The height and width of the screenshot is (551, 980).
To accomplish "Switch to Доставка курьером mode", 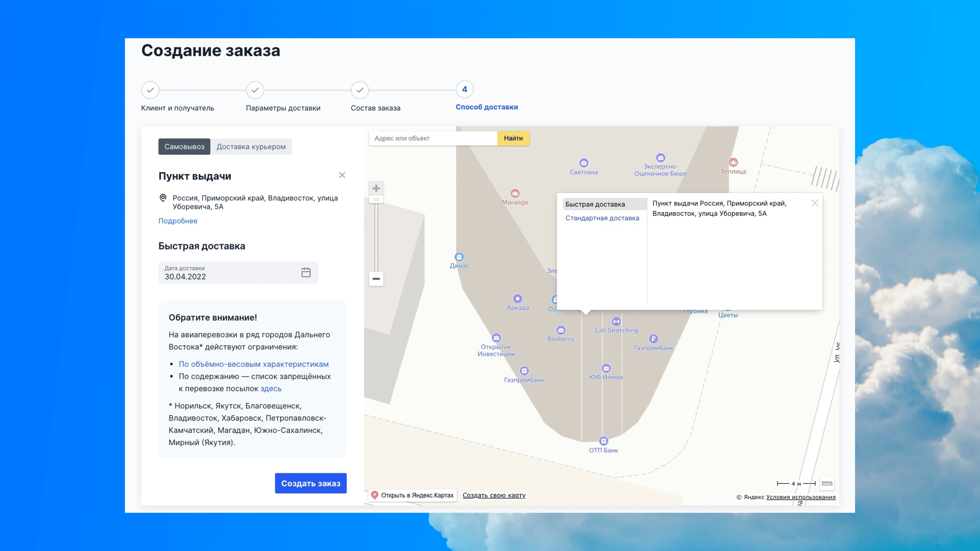I will [251, 147].
